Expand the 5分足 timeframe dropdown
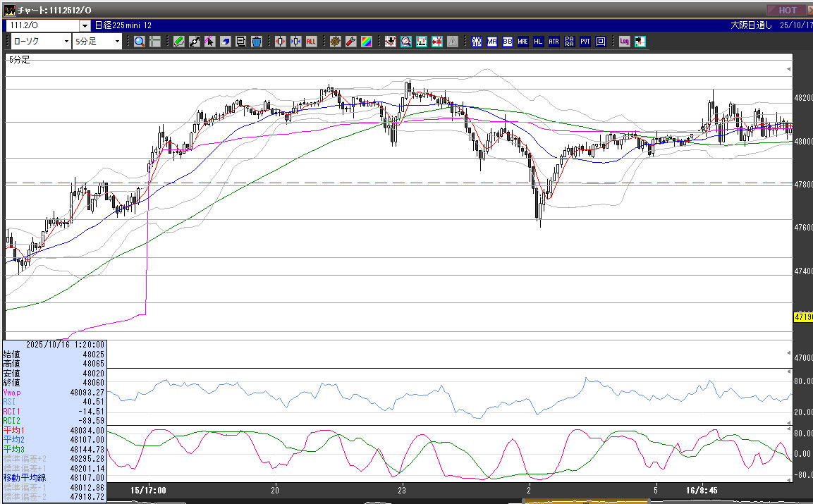This screenshot has height=504, width=813. click(117, 42)
